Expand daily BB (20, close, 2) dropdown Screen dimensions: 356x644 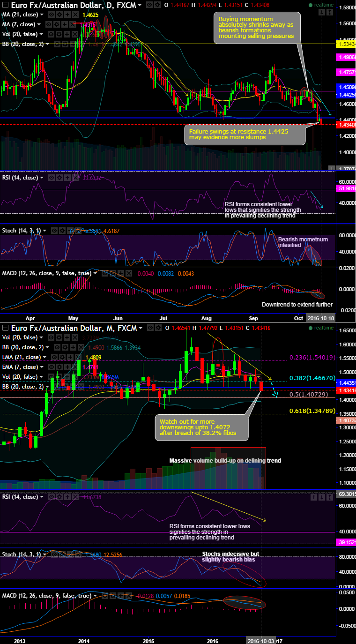(47, 44)
